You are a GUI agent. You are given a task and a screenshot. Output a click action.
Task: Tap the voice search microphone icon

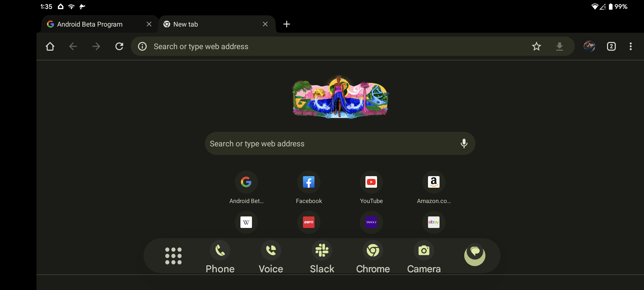464,143
